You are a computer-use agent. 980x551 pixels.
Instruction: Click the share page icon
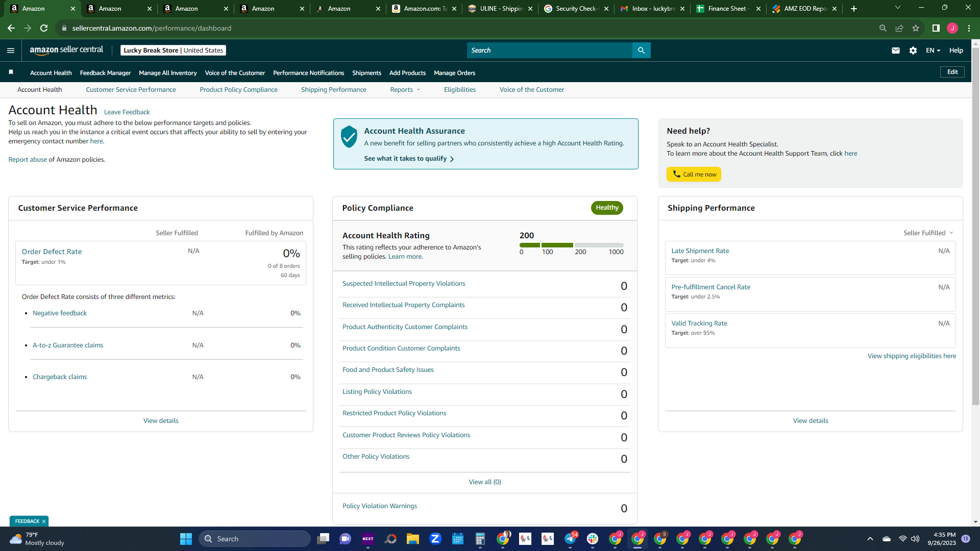[899, 28]
